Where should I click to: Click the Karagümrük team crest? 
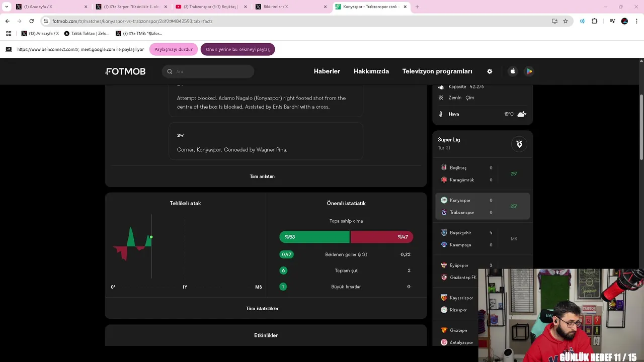pos(444,179)
